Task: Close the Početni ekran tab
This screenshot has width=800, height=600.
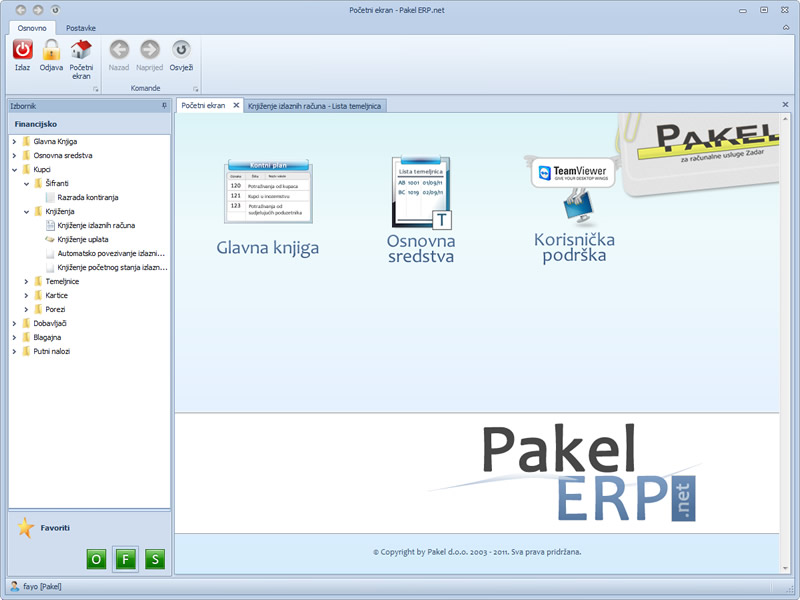Action: (236, 105)
